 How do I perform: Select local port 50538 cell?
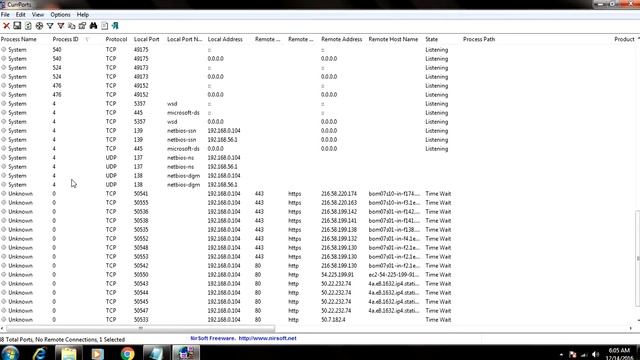(x=141, y=220)
